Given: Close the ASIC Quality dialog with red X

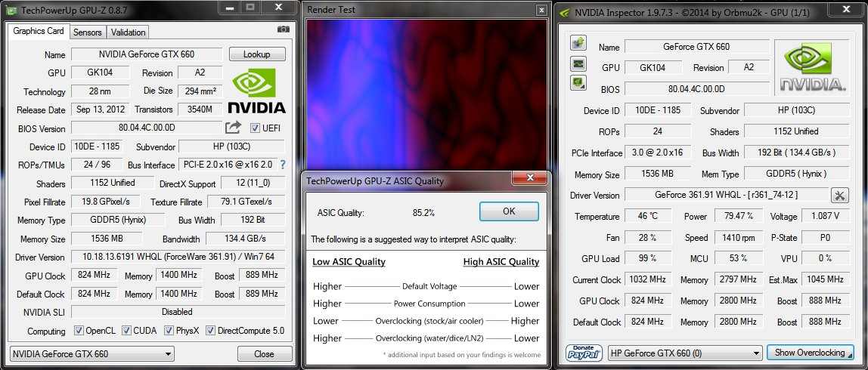Looking at the screenshot, I should [x=530, y=178].
